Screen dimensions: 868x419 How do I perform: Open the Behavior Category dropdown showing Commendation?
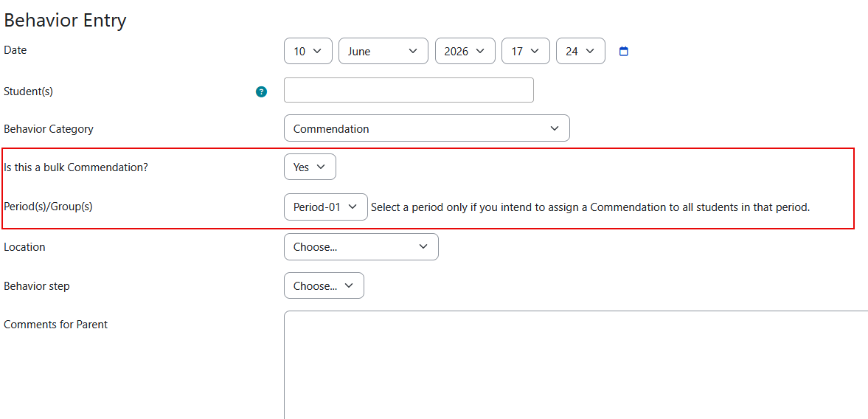(426, 128)
